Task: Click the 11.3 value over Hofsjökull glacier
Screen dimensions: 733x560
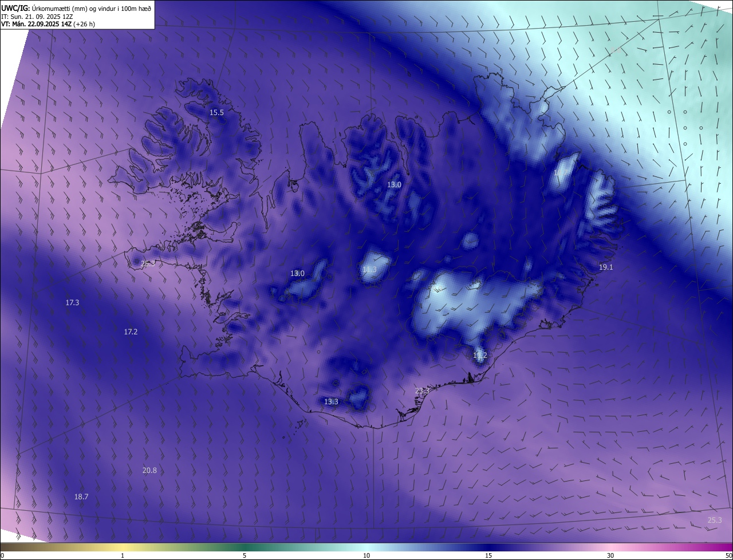Action: click(369, 270)
